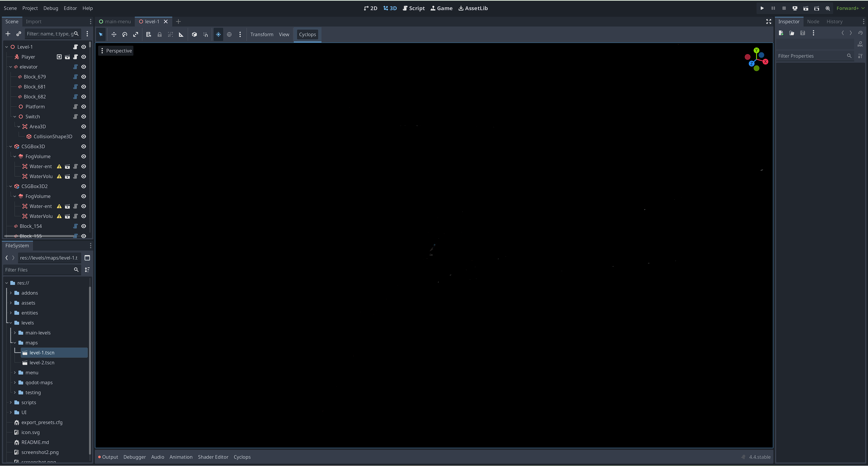
Task: Click the Run Project play button
Action: pos(762,8)
